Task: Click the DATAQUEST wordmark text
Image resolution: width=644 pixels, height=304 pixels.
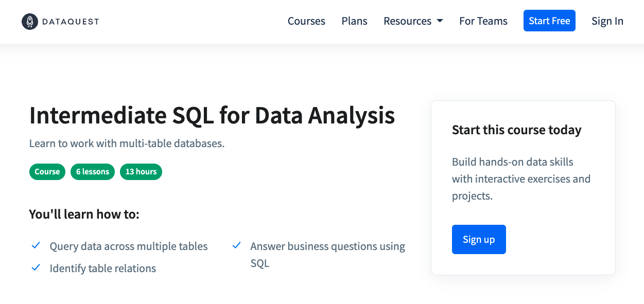Action: click(x=72, y=21)
